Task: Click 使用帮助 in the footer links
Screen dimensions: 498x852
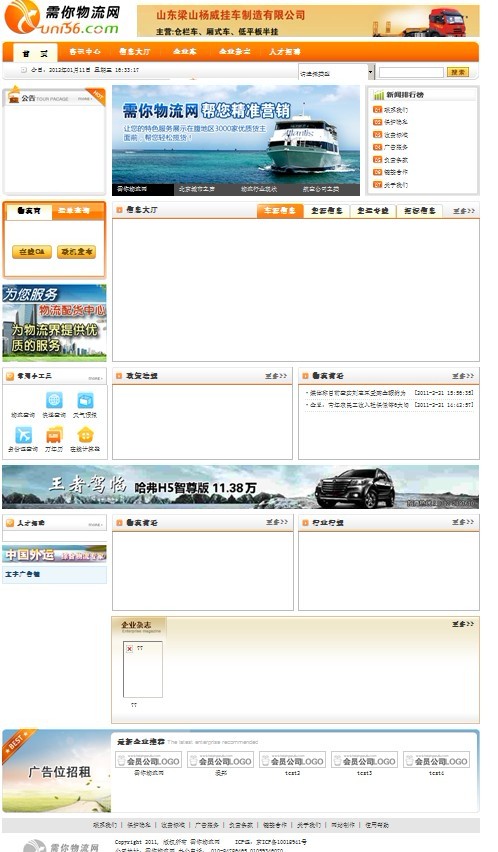Action: coord(377,825)
